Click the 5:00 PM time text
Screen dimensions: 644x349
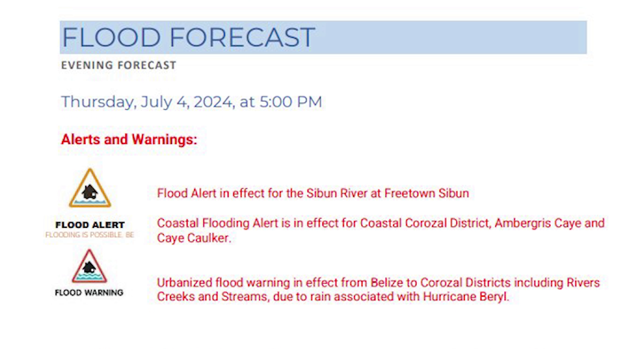point(291,102)
